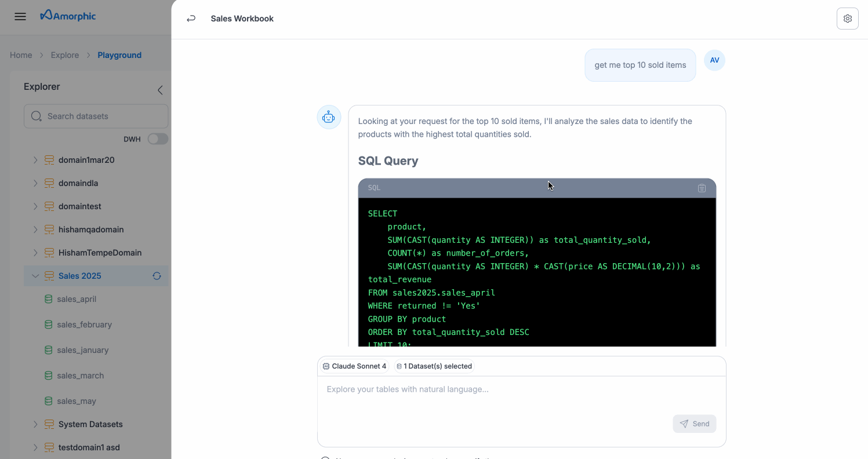Select the sales_february dataset

(84, 325)
